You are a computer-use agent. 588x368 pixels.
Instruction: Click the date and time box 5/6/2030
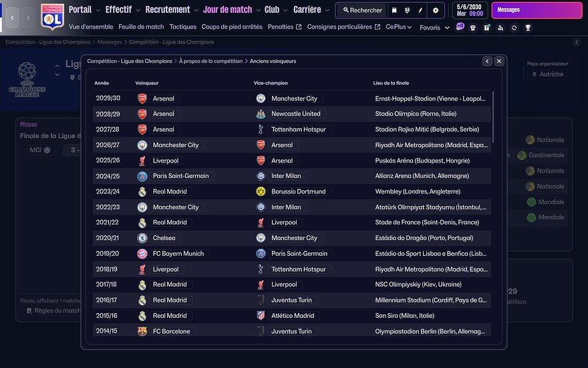click(x=470, y=10)
